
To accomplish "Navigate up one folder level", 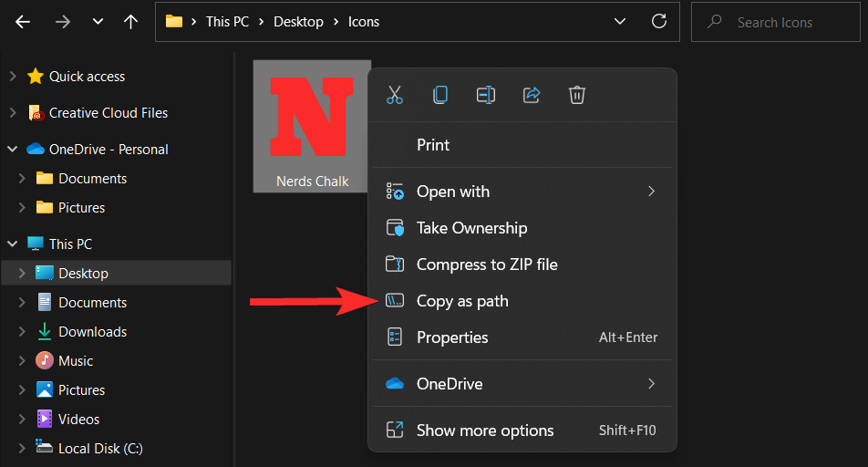I will (x=131, y=22).
